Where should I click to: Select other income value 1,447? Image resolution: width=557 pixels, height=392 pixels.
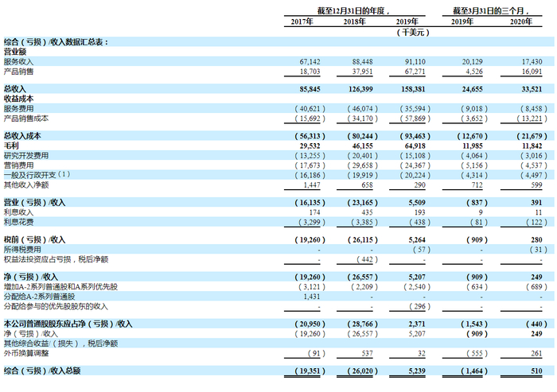[312, 185]
